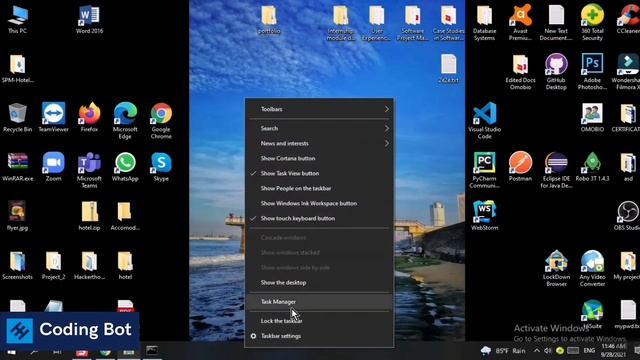Open the weather 85°F Rain widget
The width and height of the screenshot is (640, 360).
(x=503, y=351)
